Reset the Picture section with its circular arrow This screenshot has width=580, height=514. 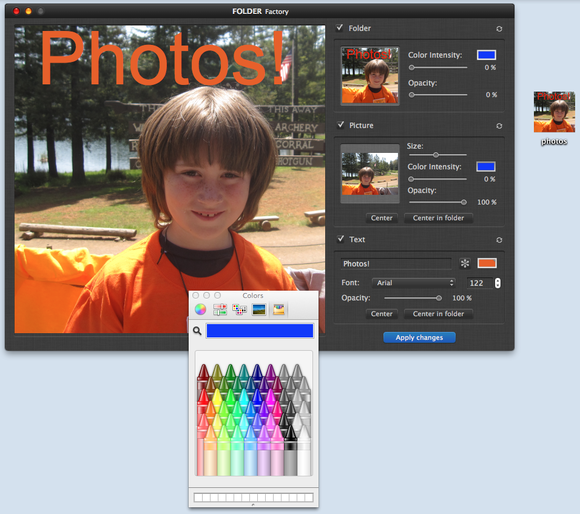tap(499, 126)
